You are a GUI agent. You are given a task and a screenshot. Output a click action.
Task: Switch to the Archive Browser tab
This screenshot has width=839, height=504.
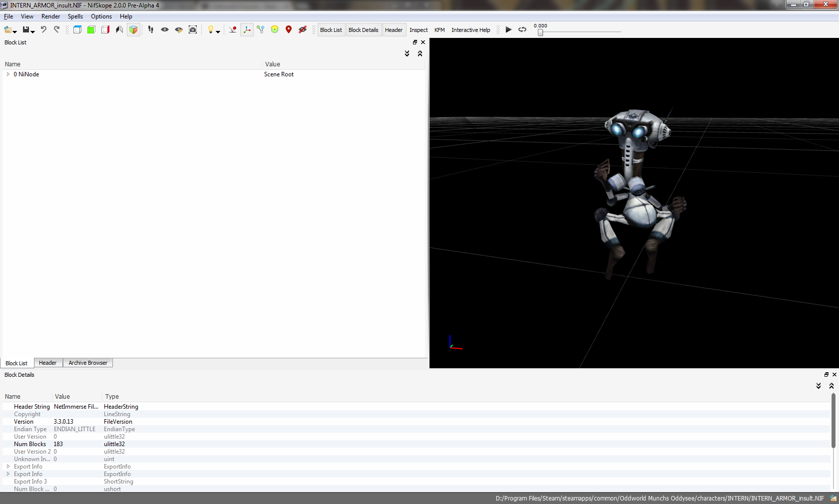[88, 363]
